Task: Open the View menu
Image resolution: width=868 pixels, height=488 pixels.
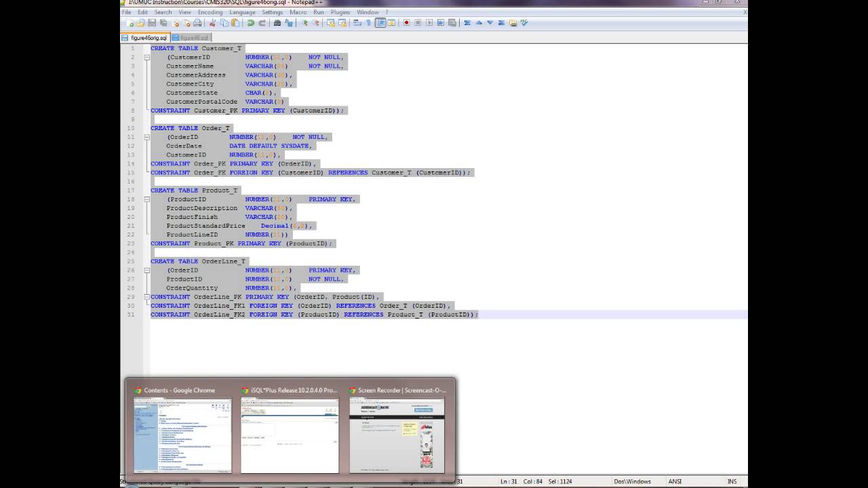Action: [184, 12]
